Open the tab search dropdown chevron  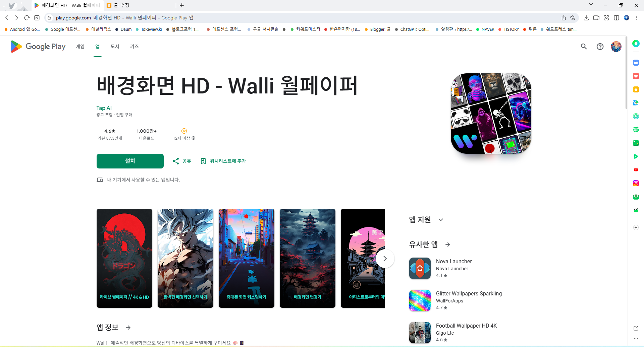coord(591,4)
